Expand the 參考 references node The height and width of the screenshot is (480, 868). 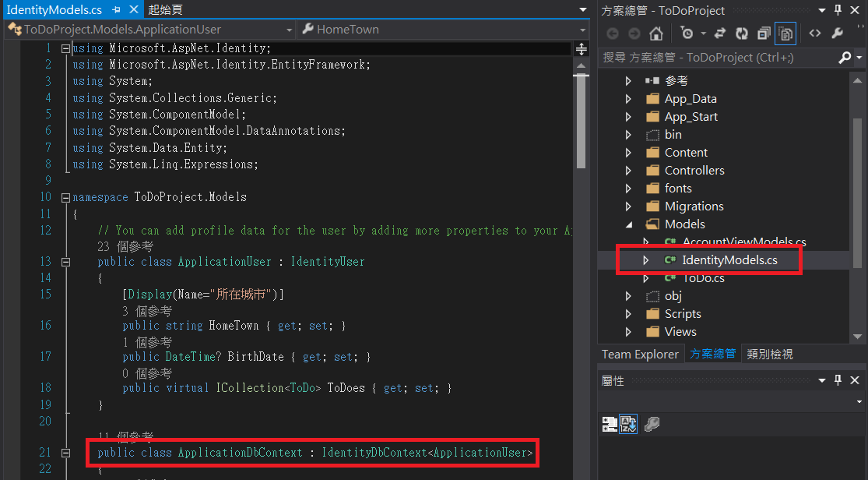tap(628, 81)
